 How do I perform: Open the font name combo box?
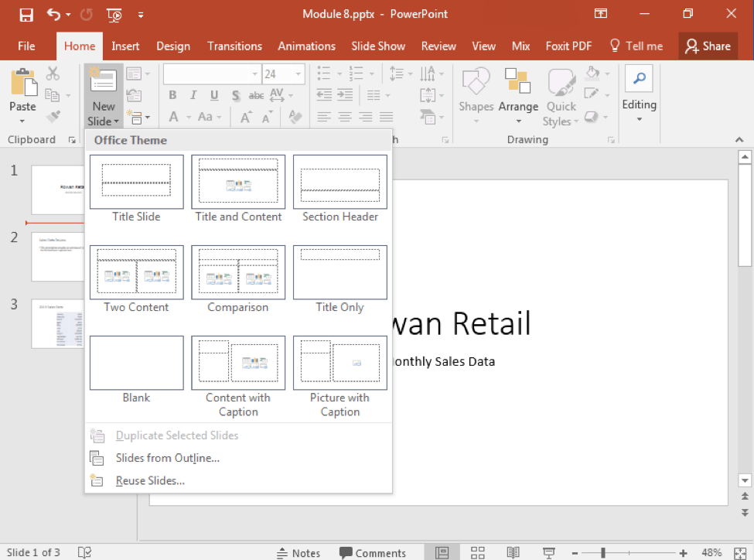click(x=212, y=74)
